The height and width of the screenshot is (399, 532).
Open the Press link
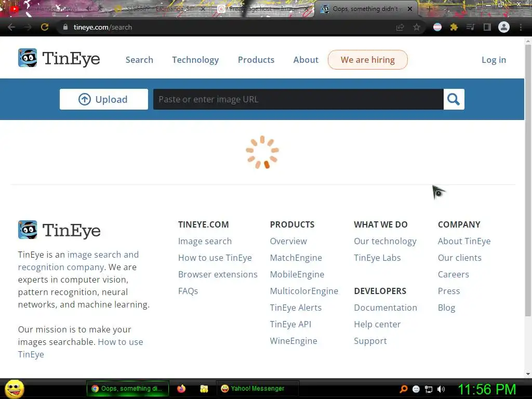(x=449, y=291)
